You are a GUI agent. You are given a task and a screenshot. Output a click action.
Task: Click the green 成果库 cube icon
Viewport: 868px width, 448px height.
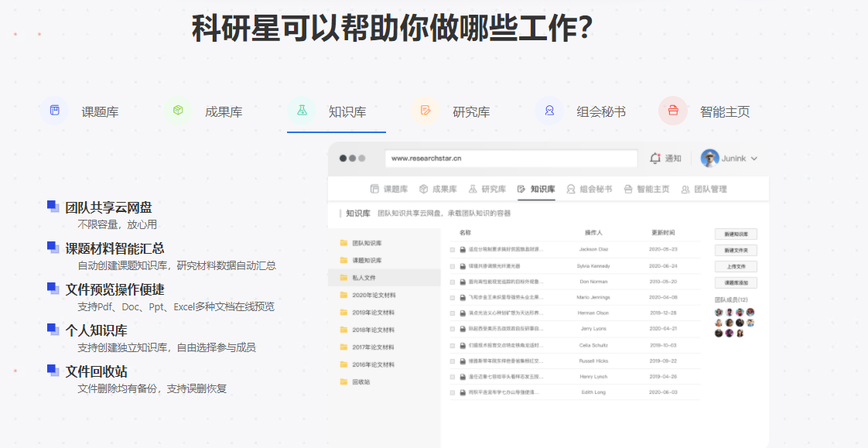click(x=178, y=111)
